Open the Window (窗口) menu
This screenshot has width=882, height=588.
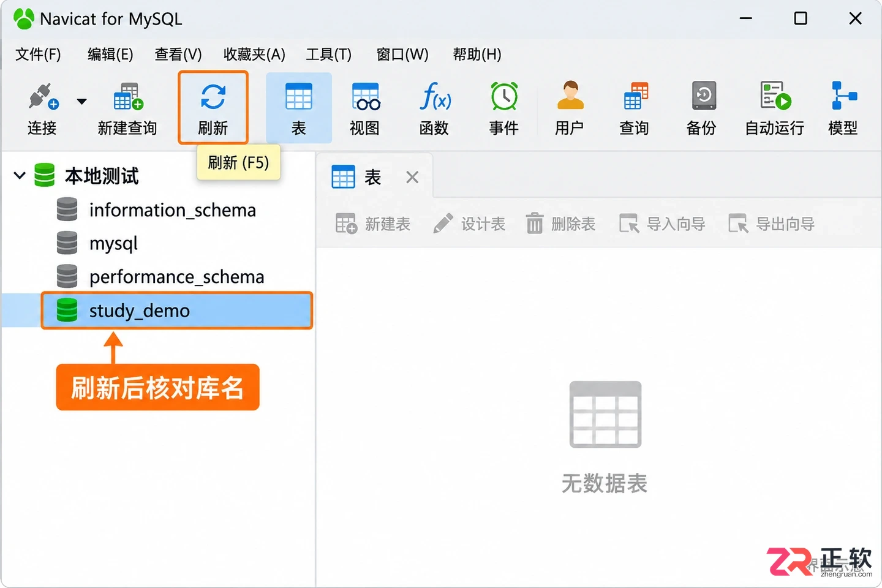(x=402, y=55)
